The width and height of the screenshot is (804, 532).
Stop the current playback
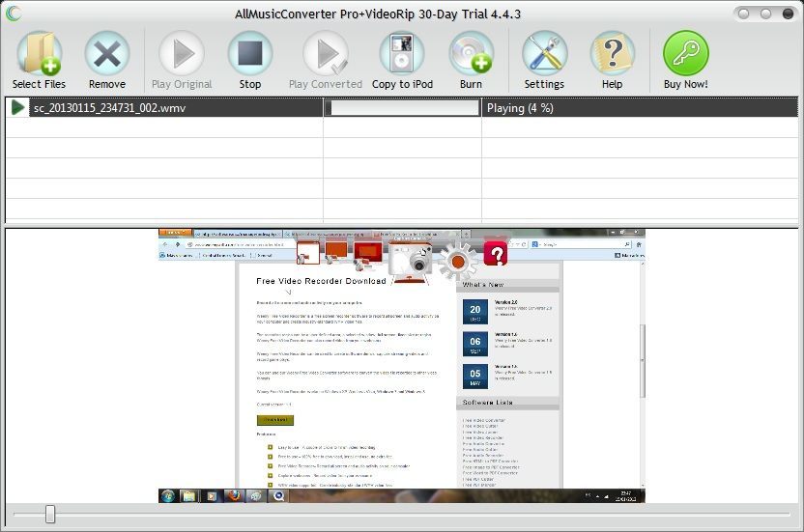pyautogui.click(x=249, y=60)
